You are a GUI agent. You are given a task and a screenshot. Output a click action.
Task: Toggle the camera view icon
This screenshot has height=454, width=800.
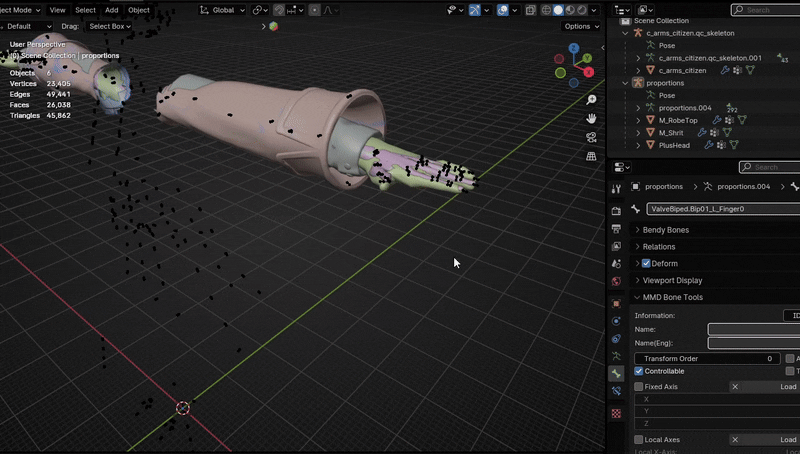592,137
